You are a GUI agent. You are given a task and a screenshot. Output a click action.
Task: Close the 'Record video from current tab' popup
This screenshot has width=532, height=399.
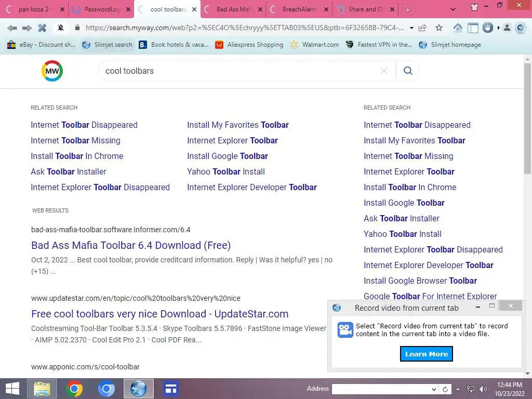(x=511, y=306)
